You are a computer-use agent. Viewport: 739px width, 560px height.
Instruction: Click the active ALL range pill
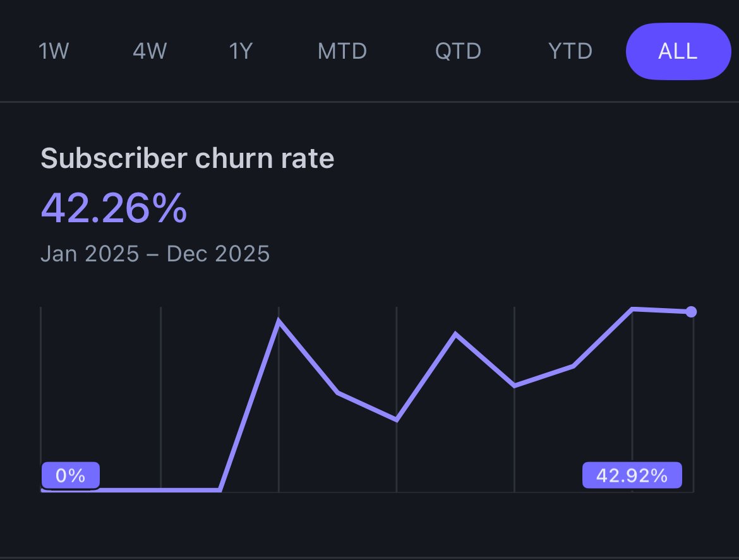(678, 51)
